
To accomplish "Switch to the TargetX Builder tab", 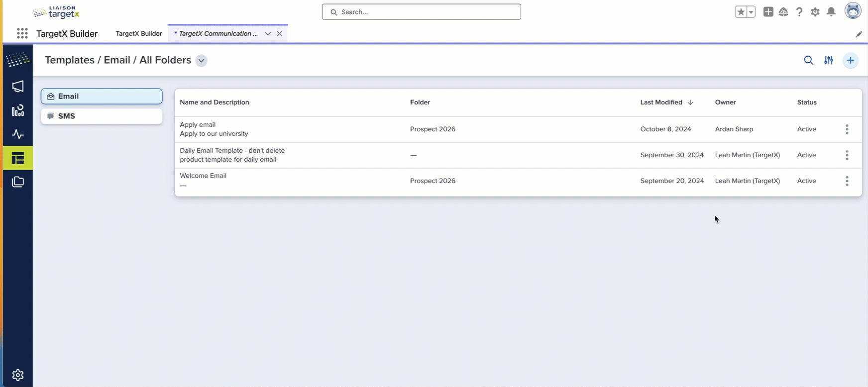I will click(138, 34).
